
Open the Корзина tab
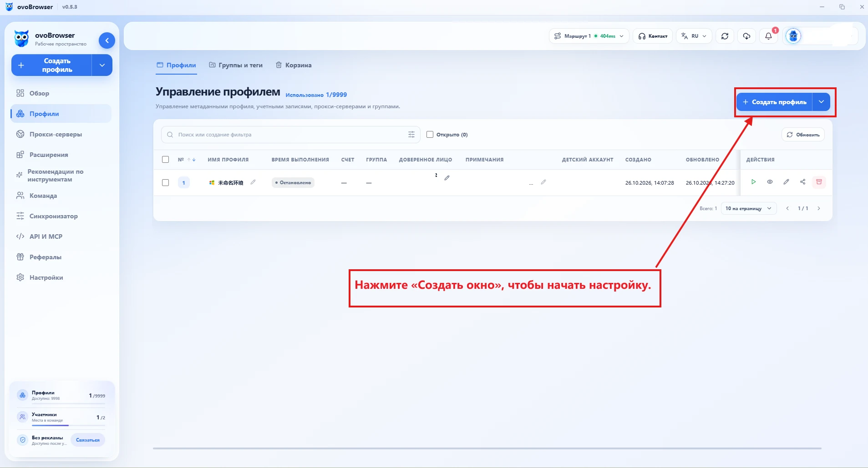pyautogui.click(x=294, y=65)
